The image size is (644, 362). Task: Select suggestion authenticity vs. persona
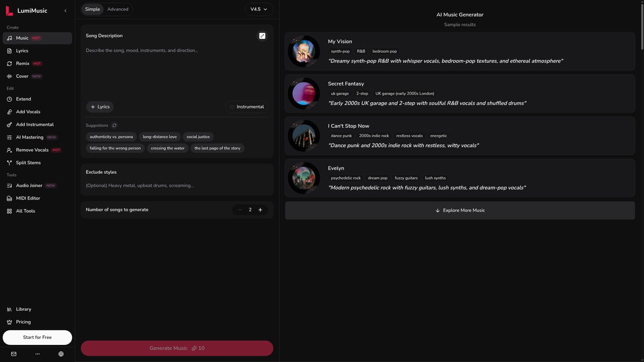(x=111, y=137)
